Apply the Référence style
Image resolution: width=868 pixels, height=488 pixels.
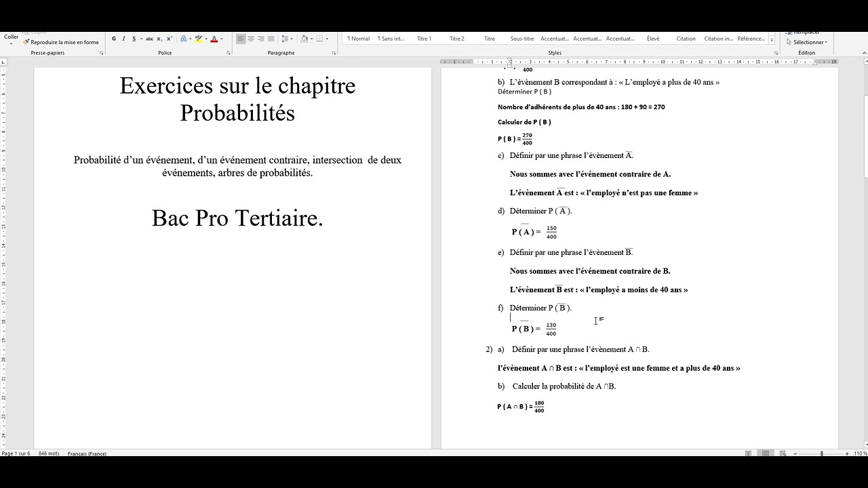click(751, 39)
